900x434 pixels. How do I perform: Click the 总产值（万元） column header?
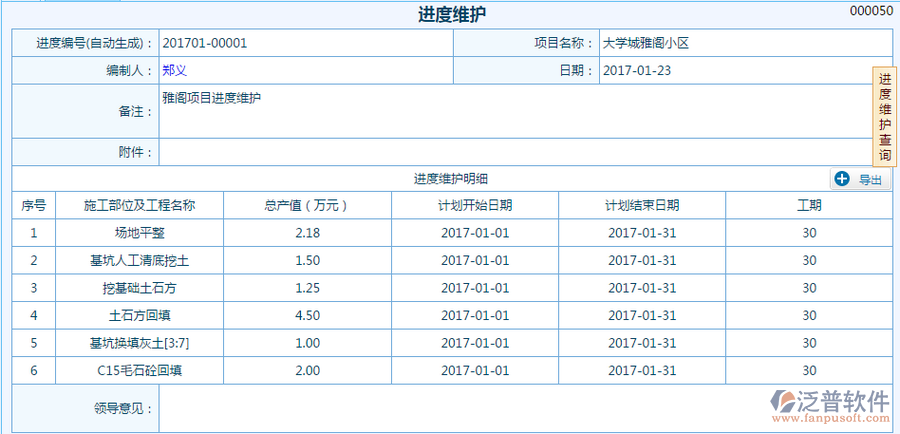(307, 205)
